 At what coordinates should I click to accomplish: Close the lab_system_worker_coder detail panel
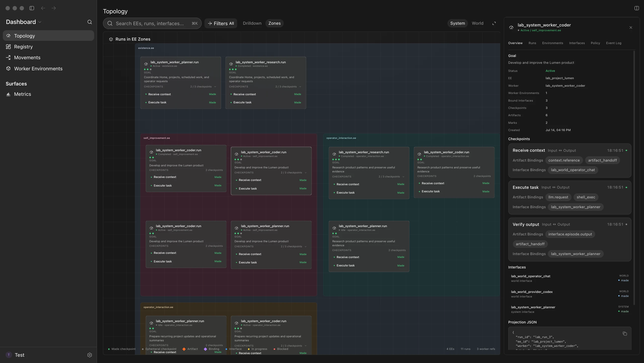point(631,27)
